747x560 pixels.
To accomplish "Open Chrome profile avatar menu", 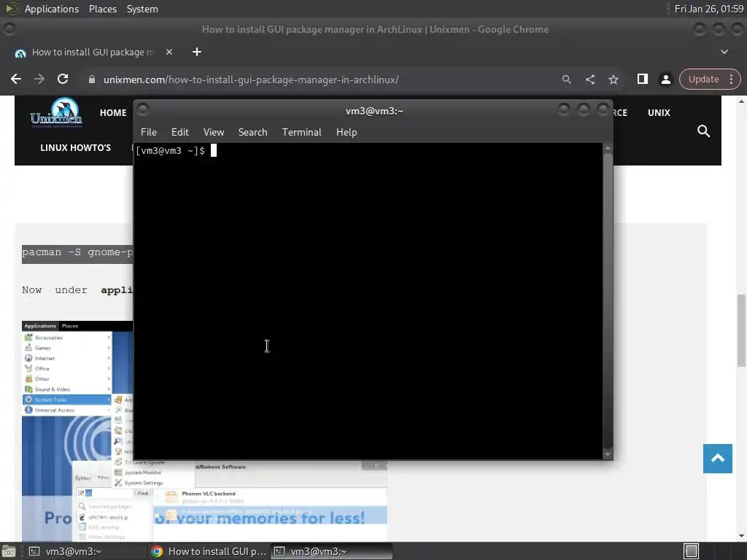I will (665, 79).
